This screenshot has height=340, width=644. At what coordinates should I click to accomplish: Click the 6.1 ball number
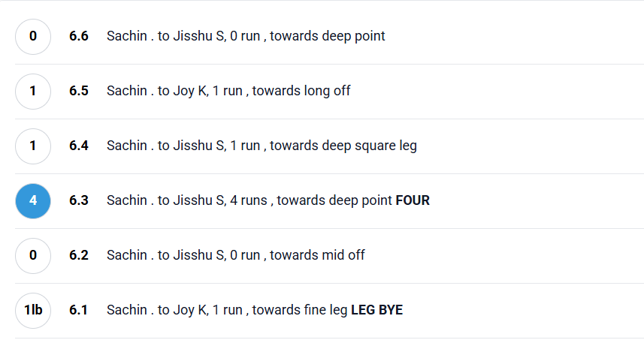coord(79,310)
